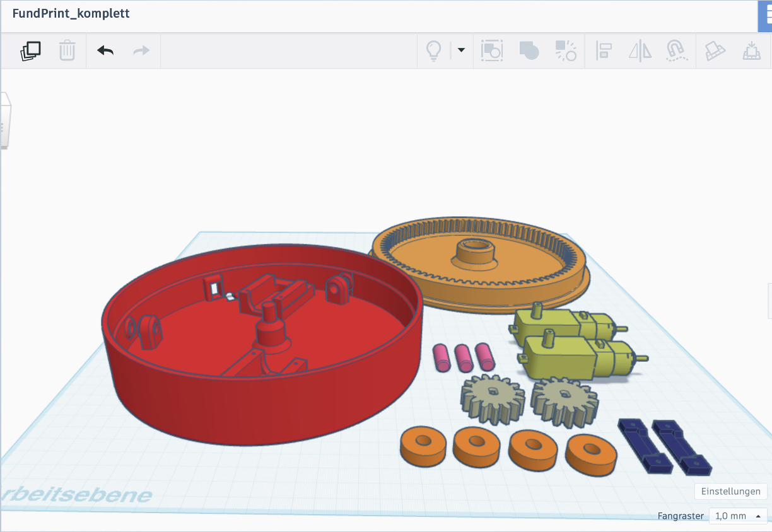
Task: Click the dashed-frame shapes toolbar icon
Action: (x=491, y=50)
